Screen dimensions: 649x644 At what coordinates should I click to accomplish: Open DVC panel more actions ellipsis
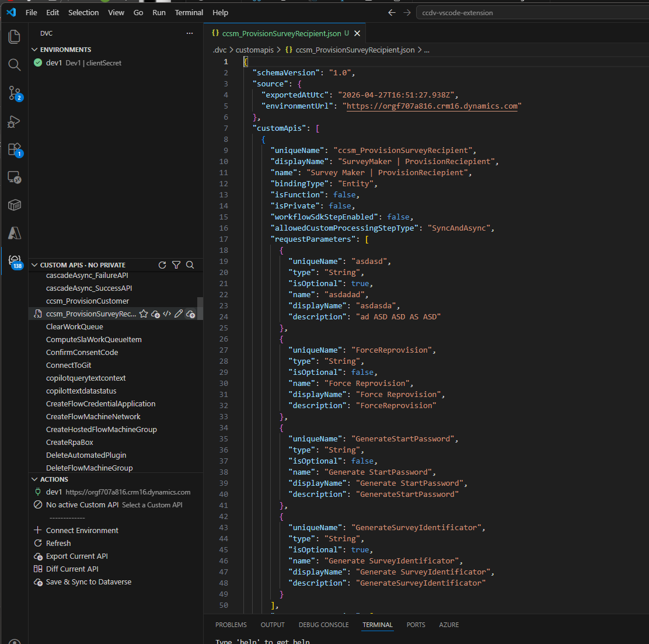pyautogui.click(x=190, y=33)
